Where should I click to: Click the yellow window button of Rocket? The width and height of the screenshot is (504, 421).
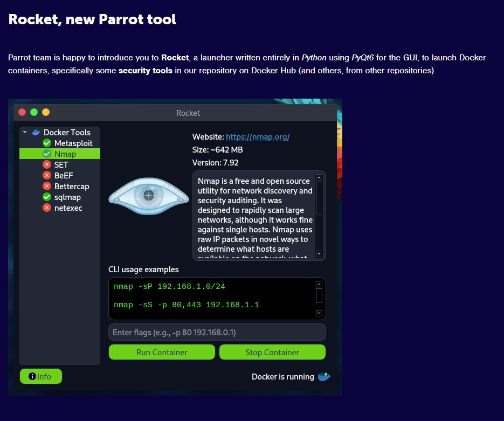(x=46, y=112)
